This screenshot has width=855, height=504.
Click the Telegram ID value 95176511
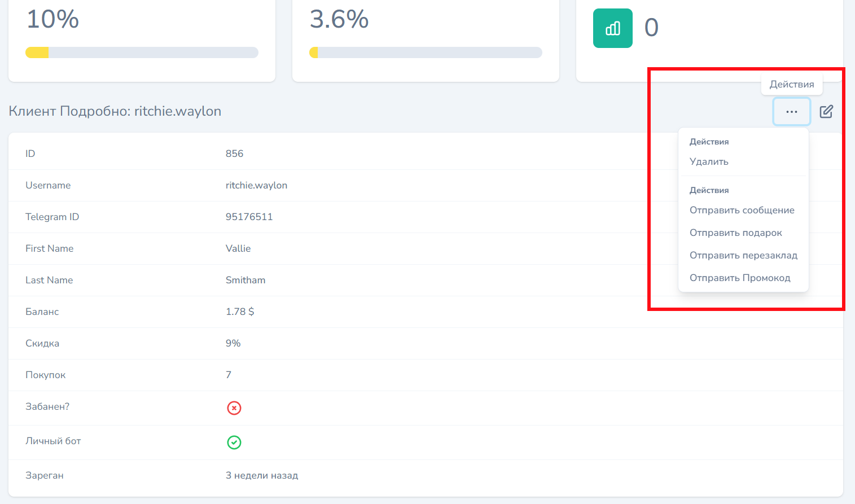click(x=249, y=217)
